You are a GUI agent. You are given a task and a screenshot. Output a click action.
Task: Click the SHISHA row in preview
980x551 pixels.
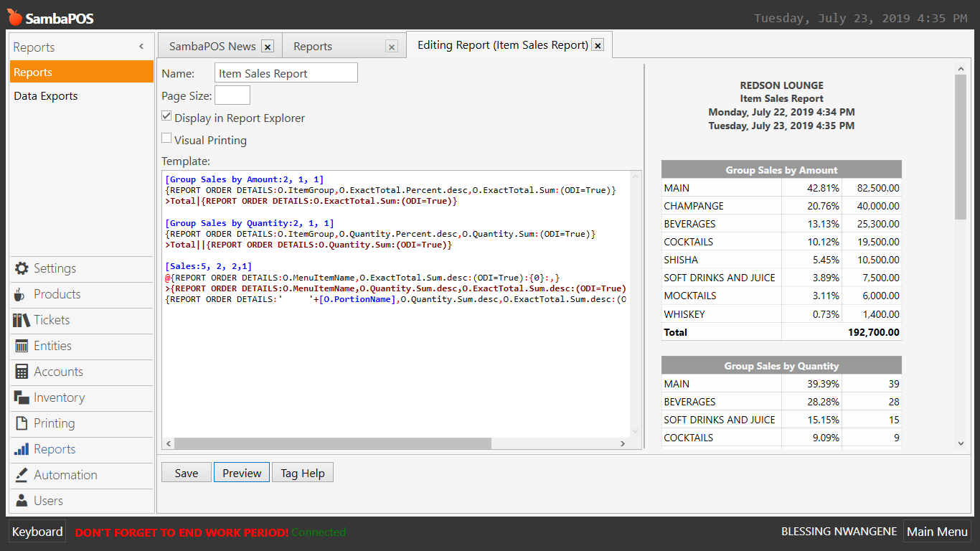[x=781, y=260]
